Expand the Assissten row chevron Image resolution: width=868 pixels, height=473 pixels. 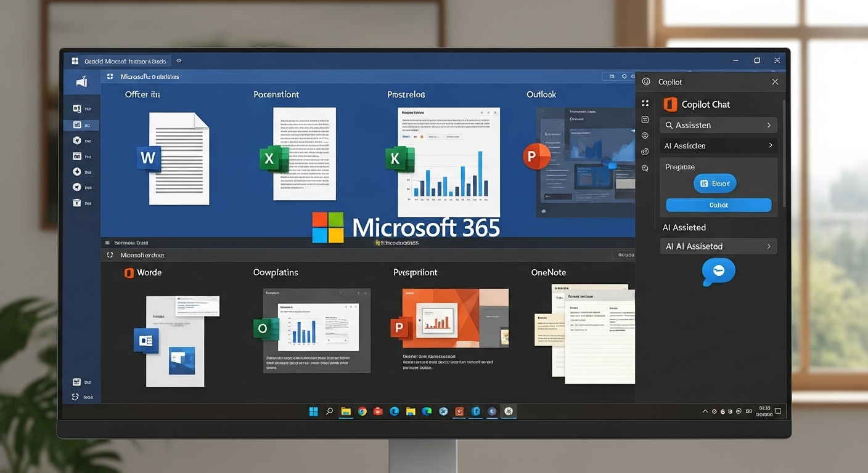769,125
